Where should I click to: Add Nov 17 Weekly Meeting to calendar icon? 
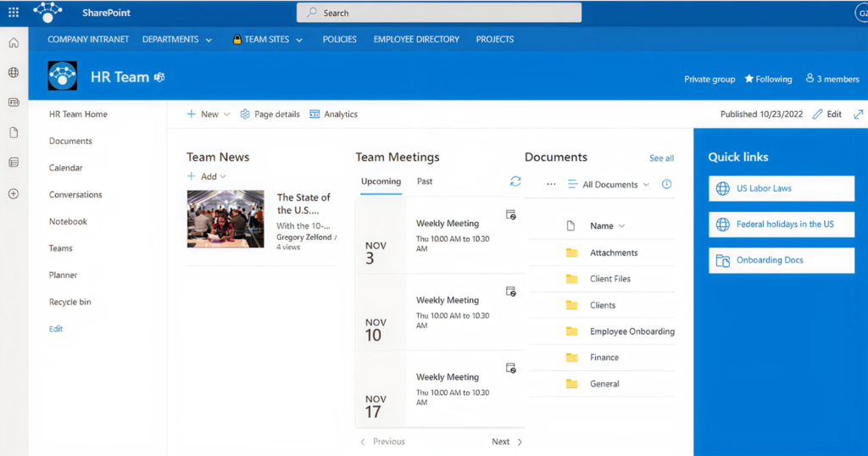click(x=511, y=369)
